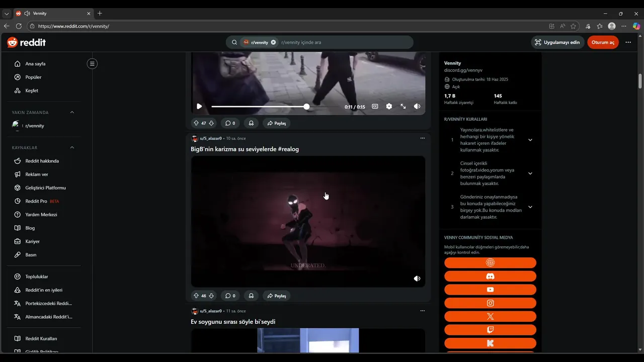This screenshot has width=644, height=362.
Task: Open the Kick social button
Action: (490, 343)
